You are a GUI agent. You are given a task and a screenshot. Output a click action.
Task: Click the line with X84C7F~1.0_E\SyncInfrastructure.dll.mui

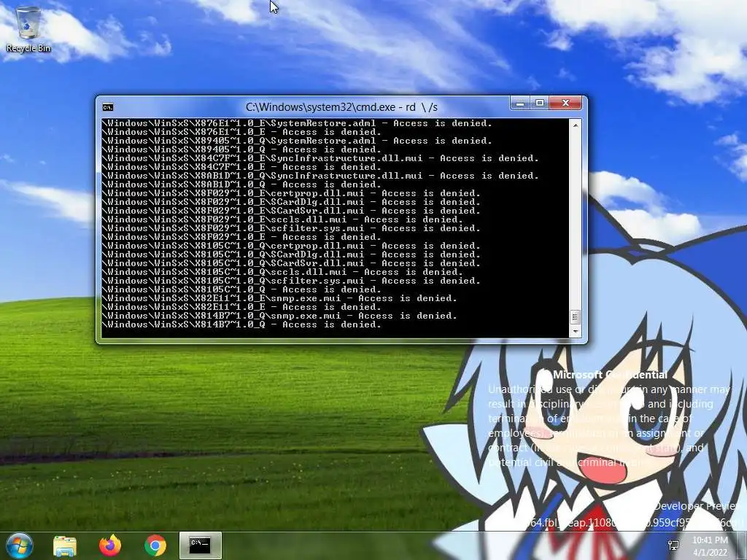point(320,158)
